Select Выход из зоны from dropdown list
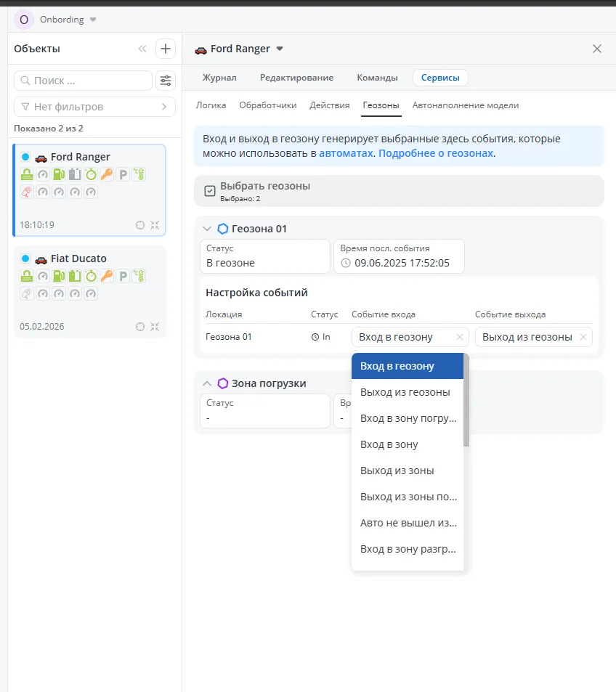The image size is (616, 692). [x=397, y=471]
